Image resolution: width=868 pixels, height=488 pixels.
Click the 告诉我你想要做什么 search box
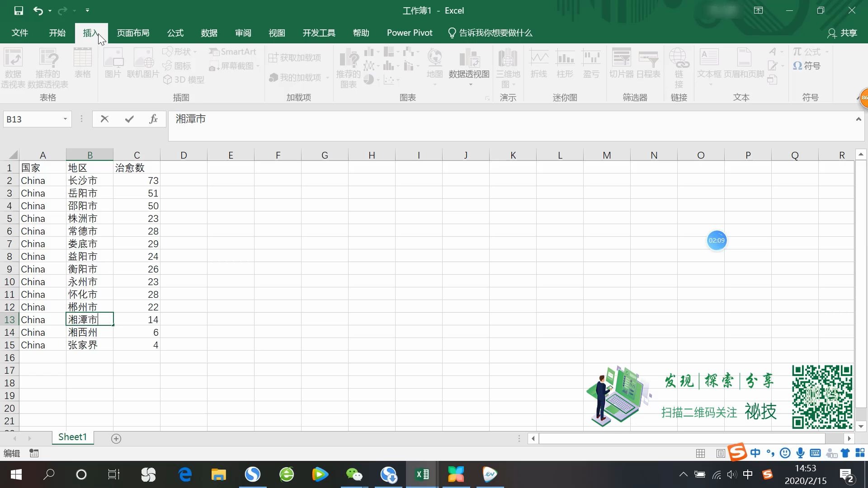pyautogui.click(x=490, y=33)
